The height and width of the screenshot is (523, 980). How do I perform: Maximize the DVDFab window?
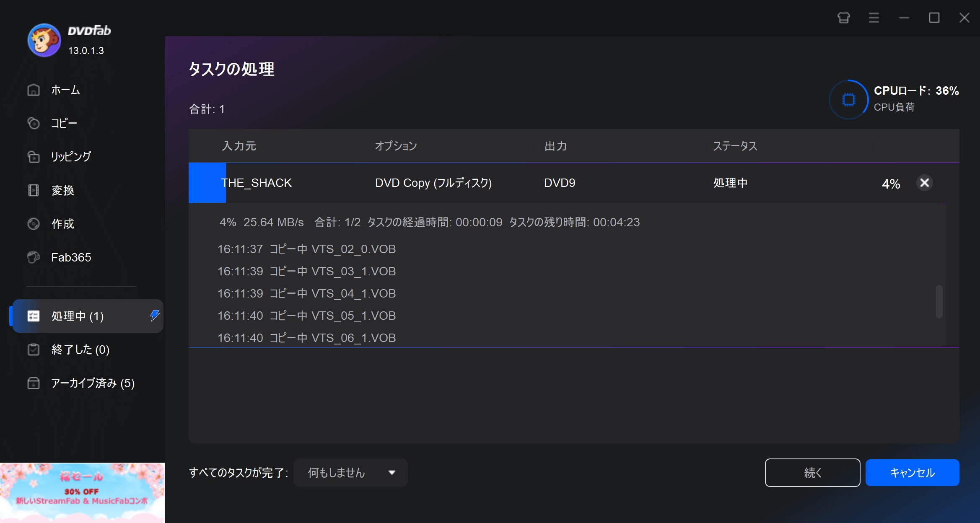click(x=934, y=18)
